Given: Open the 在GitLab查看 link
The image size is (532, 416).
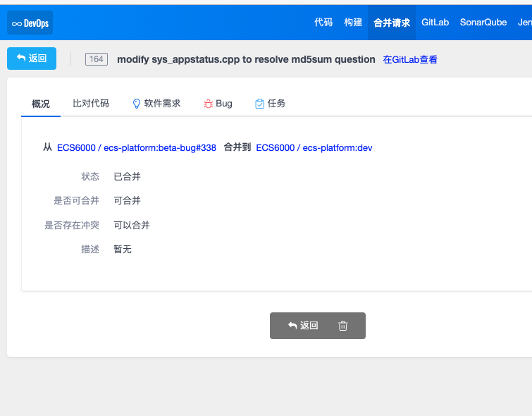Looking at the screenshot, I should pos(409,60).
